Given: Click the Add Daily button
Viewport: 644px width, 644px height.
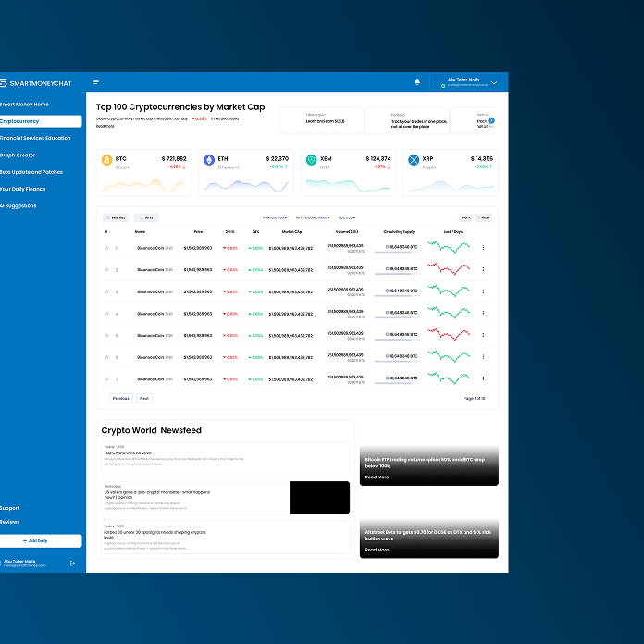Looking at the screenshot, I should [41, 541].
